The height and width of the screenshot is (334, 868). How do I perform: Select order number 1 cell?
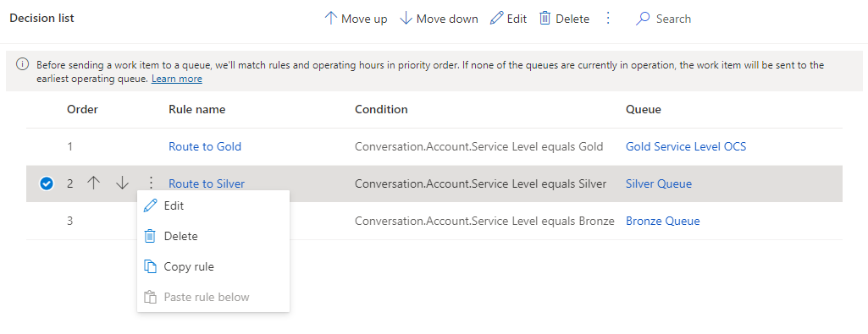(x=69, y=146)
